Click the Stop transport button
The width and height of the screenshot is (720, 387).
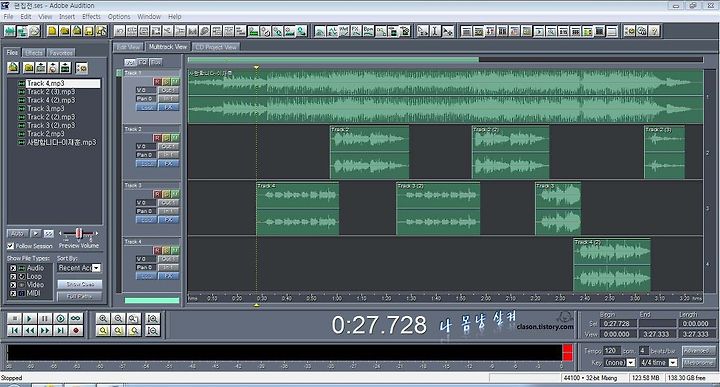[x=14, y=318]
